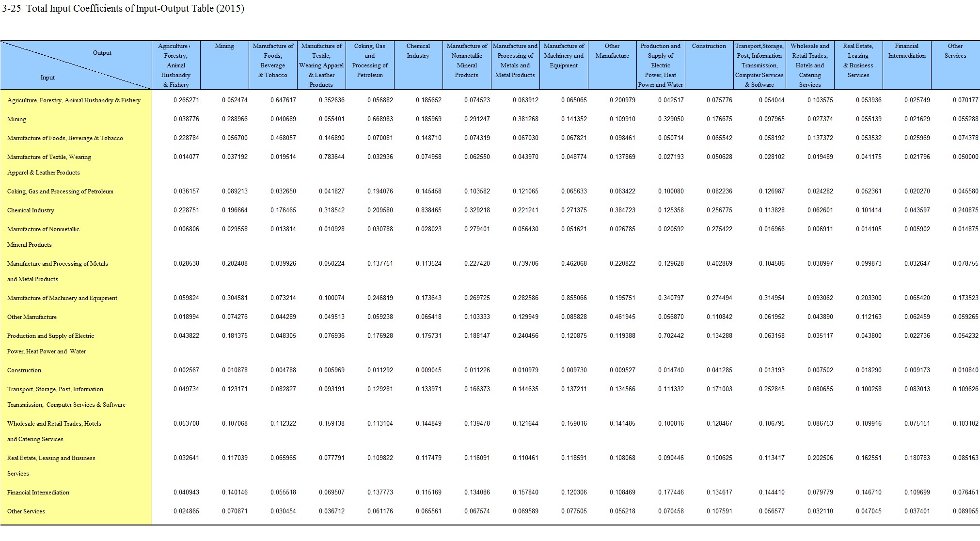Viewport: 980px width, 541px height.
Task: Click the 'Output' label in header corner
Action: (x=102, y=53)
